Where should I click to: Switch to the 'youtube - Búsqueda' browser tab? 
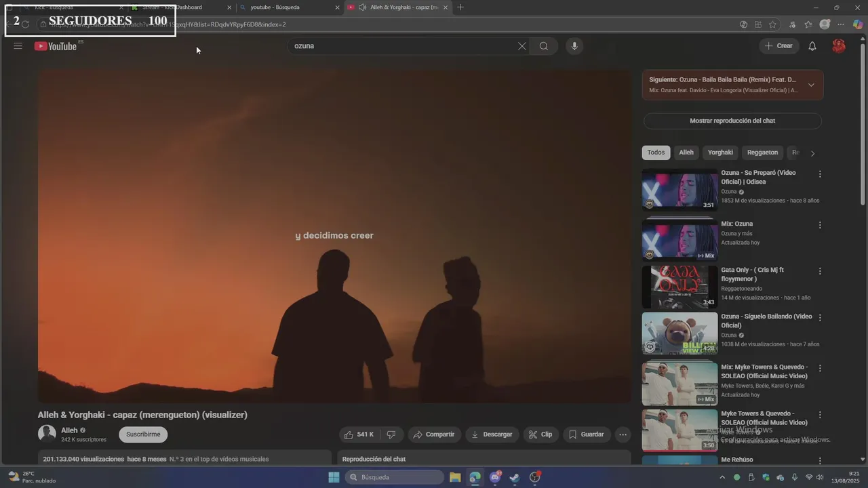289,7
